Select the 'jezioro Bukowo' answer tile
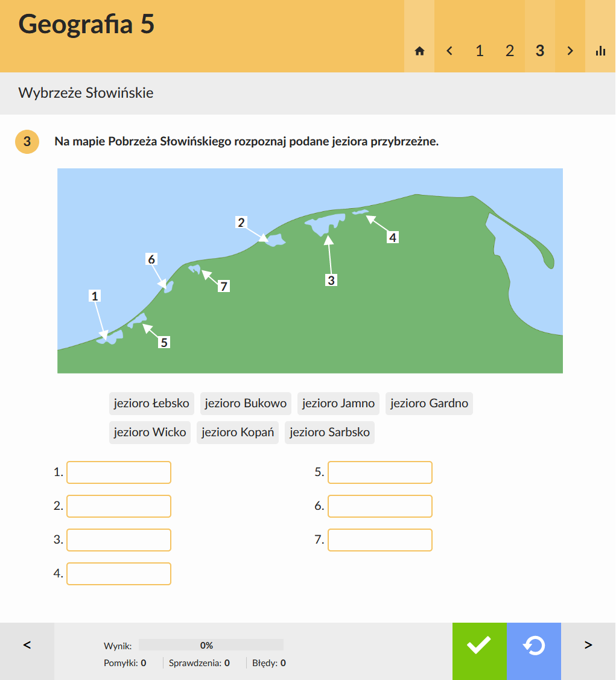This screenshot has width=616, height=680. [x=246, y=404]
